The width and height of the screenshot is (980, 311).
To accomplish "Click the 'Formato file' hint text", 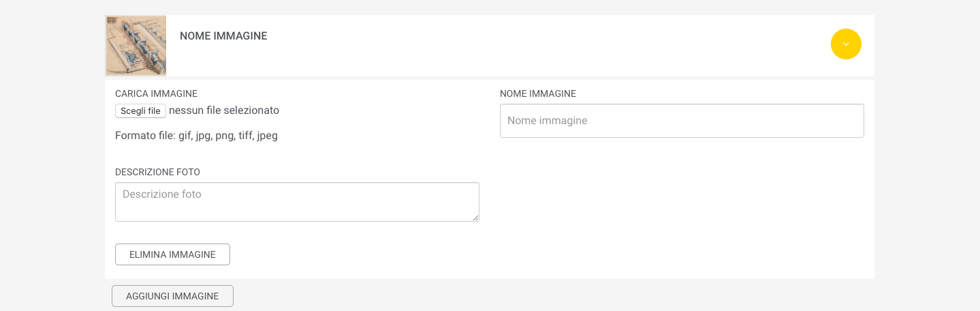I will coord(196,136).
